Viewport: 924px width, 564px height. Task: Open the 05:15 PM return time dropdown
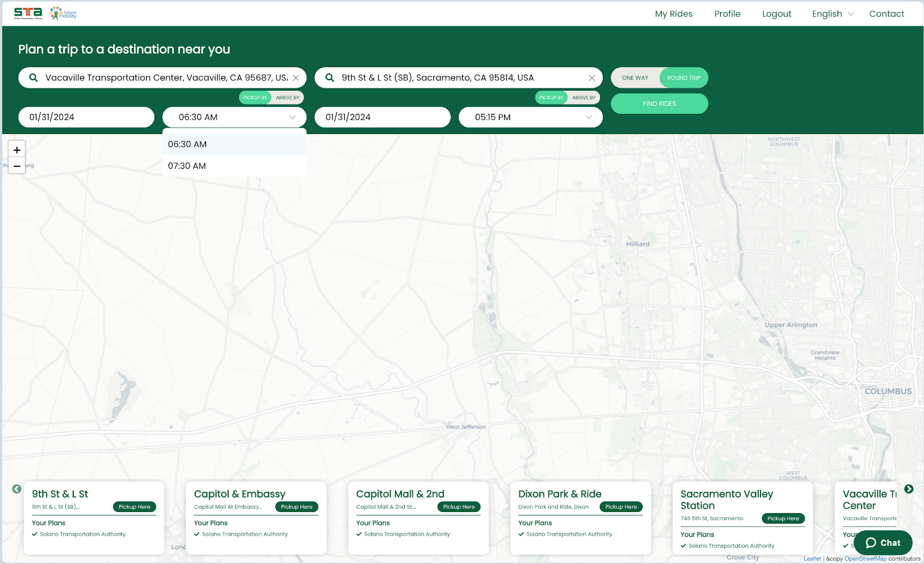[530, 117]
